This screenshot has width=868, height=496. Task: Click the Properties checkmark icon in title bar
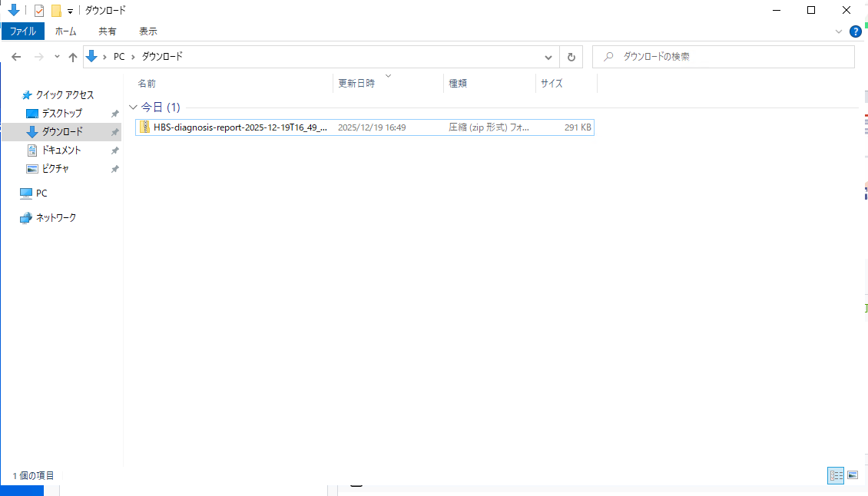click(38, 11)
